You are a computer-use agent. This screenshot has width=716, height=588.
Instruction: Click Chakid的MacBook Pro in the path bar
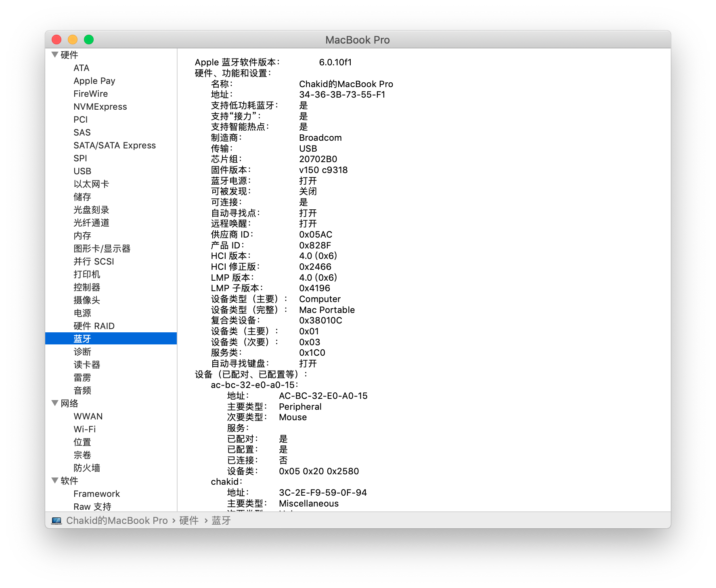click(x=117, y=521)
